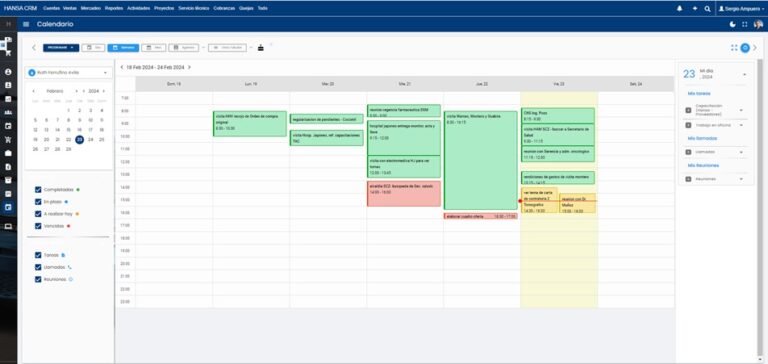Viewport: 768px width, 364px height.
Task: Click the right chevron at far right of toolbar
Action: point(755,48)
